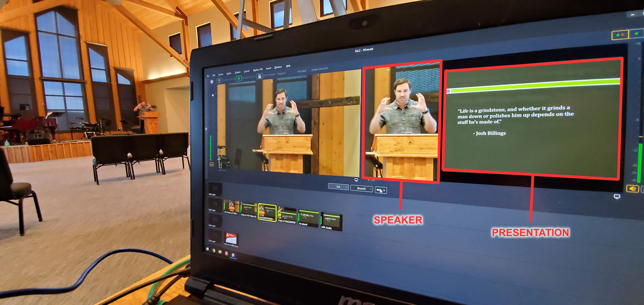
Task: Open the Smooth transition dropdown
Action: click(362, 188)
